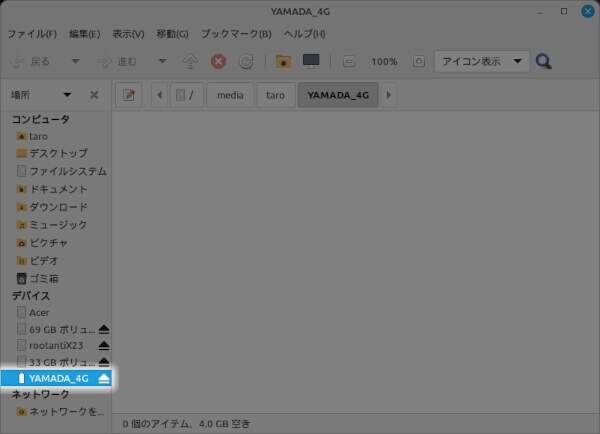
Task: Toggle the location text entry icon
Action: click(x=129, y=95)
